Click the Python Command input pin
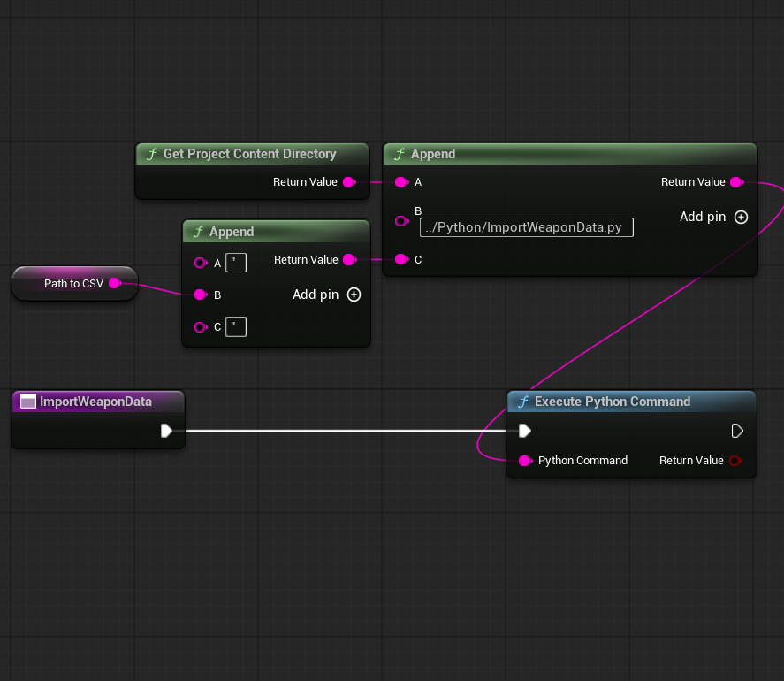Viewport: 784px width, 681px height. click(525, 461)
